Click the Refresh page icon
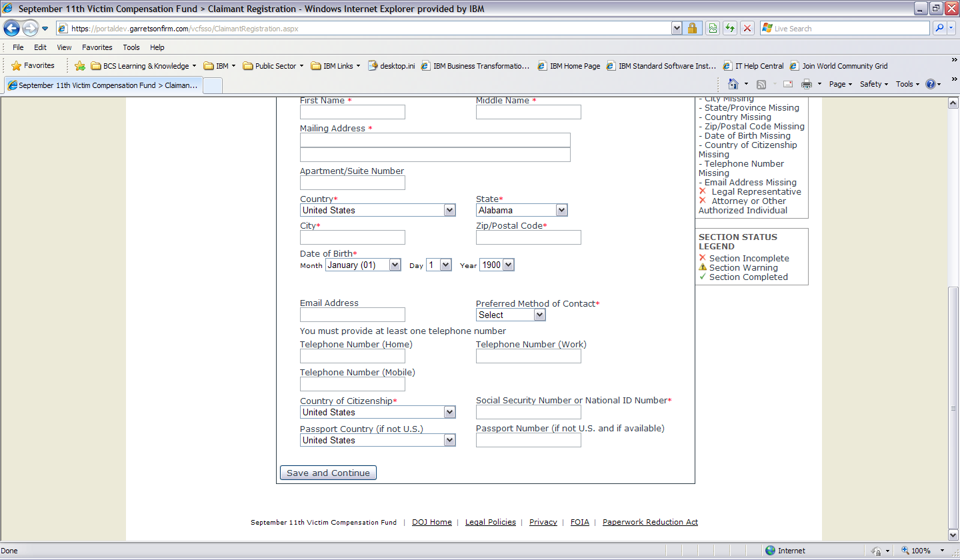 coord(730,29)
